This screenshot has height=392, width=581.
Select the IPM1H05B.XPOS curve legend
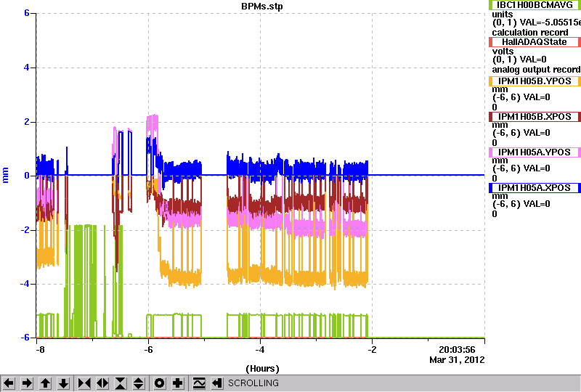535,117
